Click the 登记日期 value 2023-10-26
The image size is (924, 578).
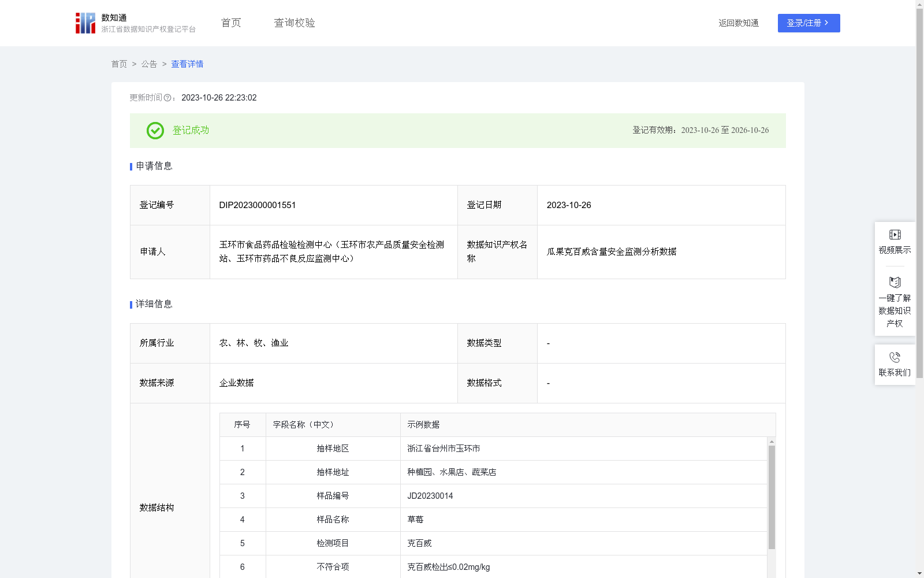[569, 205]
